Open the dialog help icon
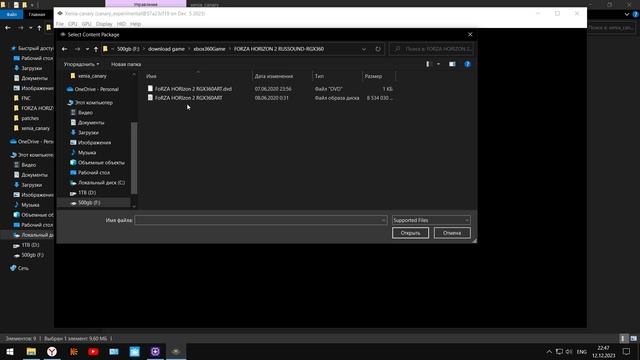 [467, 64]
